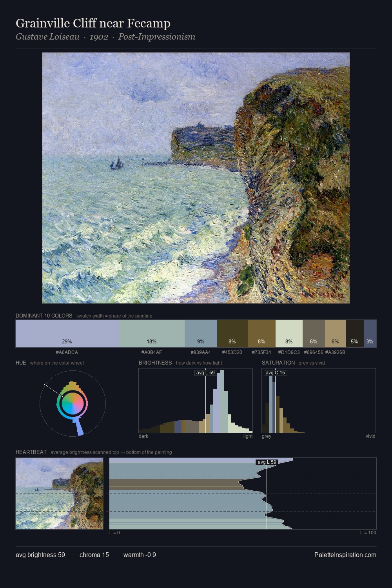
Task: Select the 18% sage green swatch
Action: tap(152, 334)
